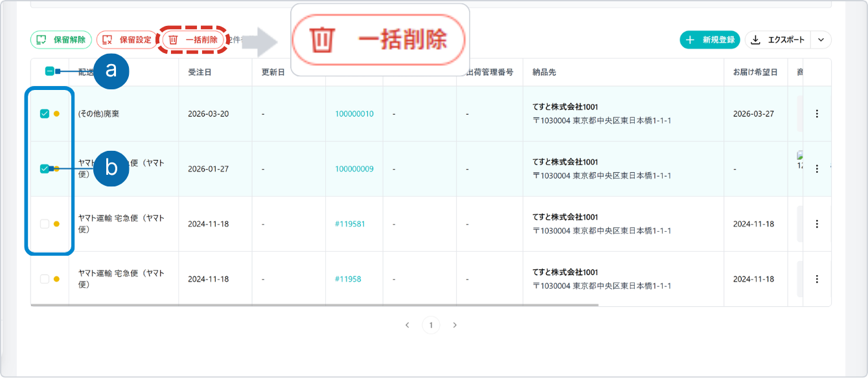Toggle the select-all checkbox in table header

[x=50, y=71]
